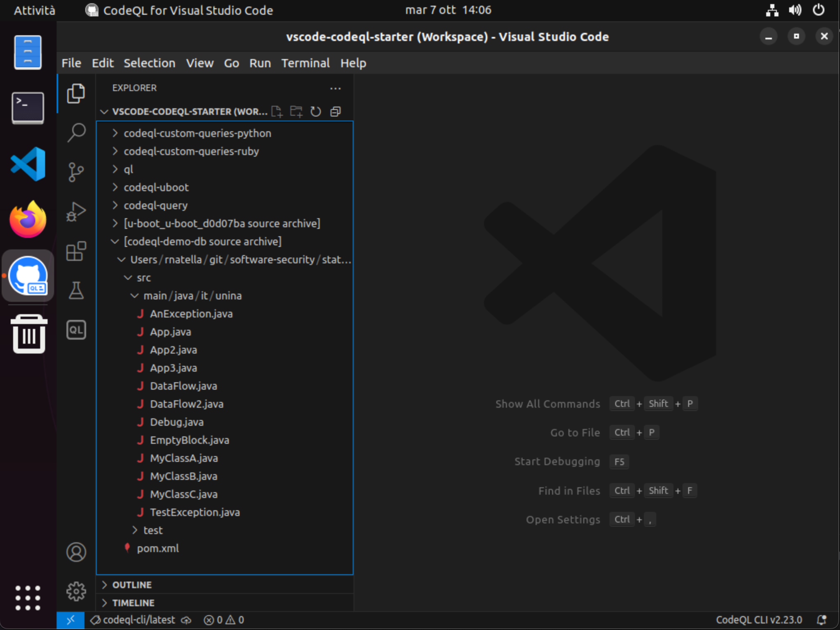This screenshot has height=630, width=840.
Task: Refresh the Explorer tree
Action: point(315,112)
